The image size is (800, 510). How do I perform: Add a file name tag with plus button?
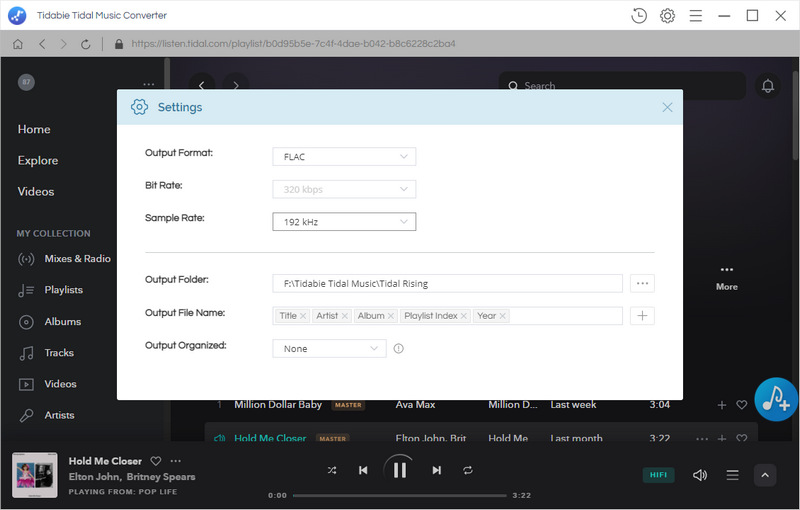[642, 316]
